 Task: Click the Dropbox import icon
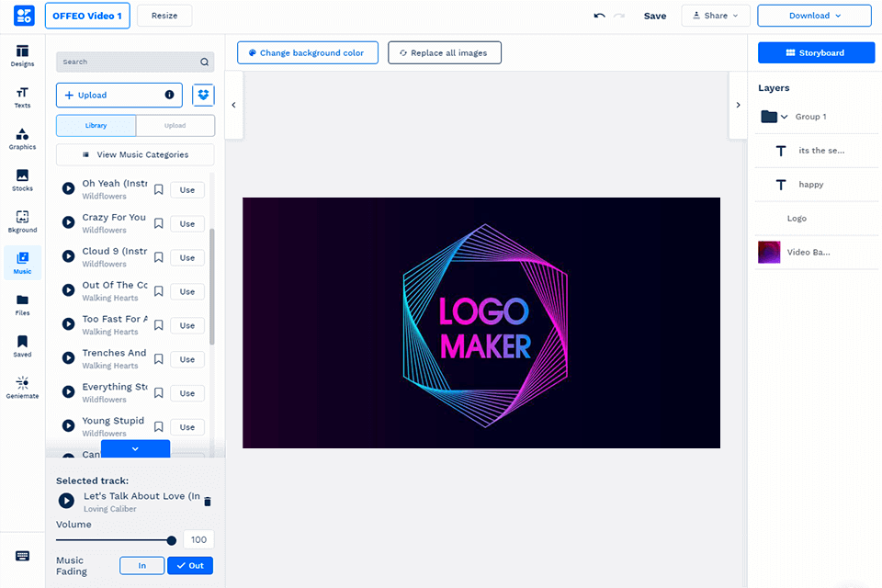click(x=203, y=95)
